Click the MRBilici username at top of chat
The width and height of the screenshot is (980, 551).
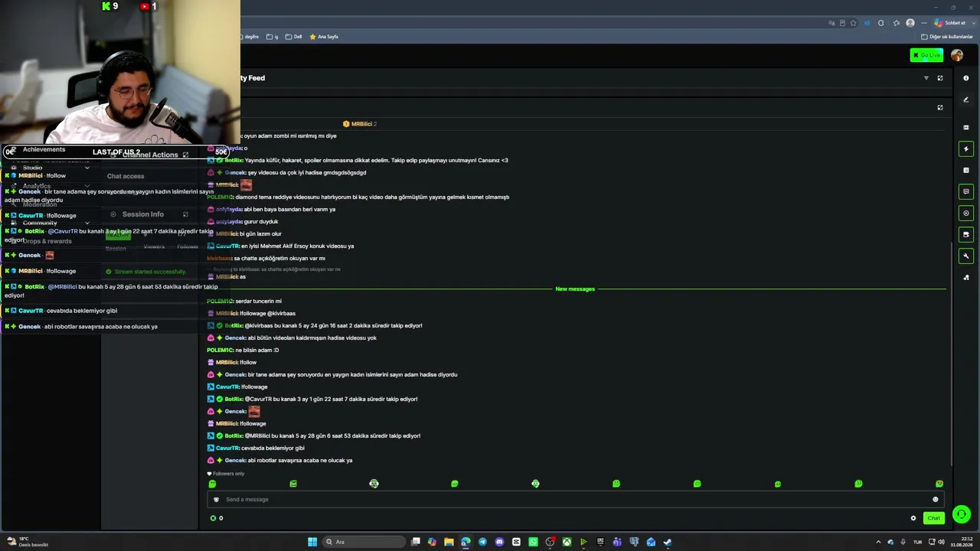point(360,124)
